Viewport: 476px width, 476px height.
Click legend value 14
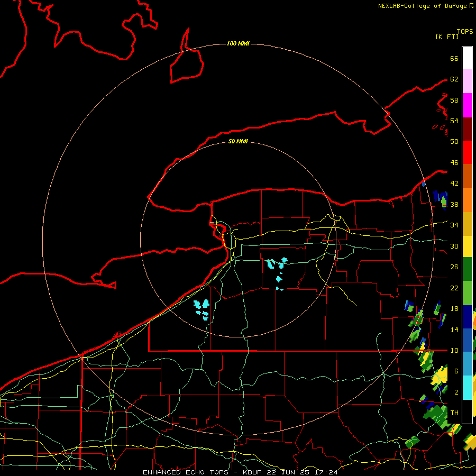click(454, 329)
